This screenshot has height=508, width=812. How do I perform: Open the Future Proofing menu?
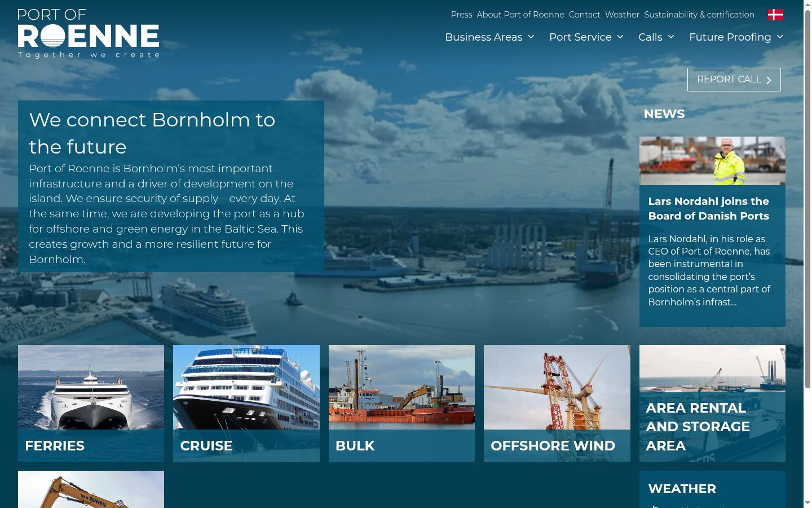point(730,37)
